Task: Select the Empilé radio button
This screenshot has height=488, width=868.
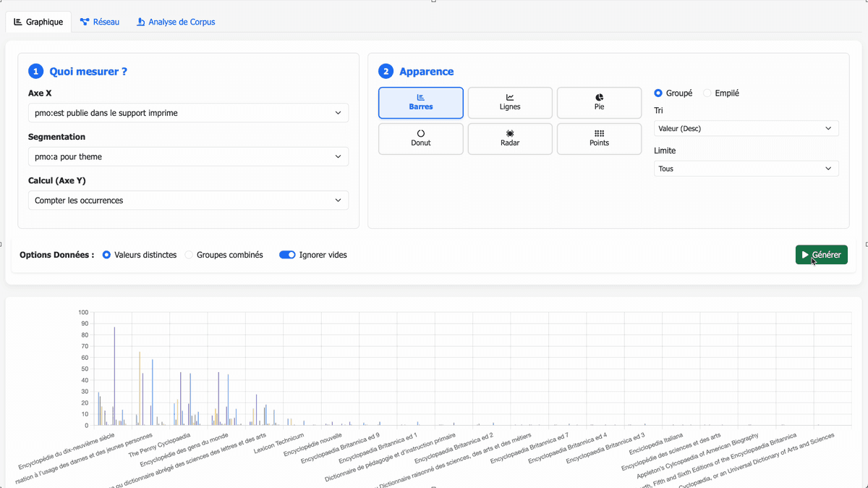Action: point(707,93)
